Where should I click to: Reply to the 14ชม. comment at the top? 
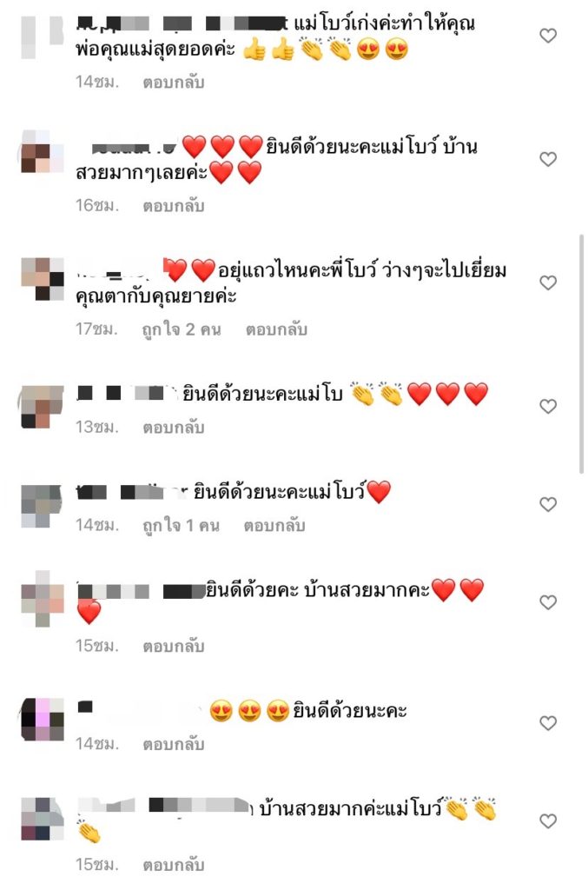click(173, 83)
